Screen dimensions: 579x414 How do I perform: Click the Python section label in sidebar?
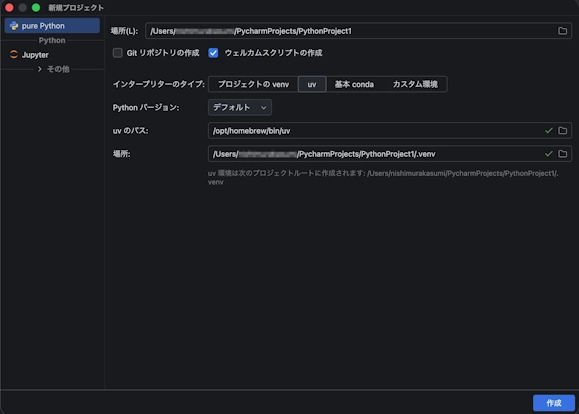click(x=52, y=40)
